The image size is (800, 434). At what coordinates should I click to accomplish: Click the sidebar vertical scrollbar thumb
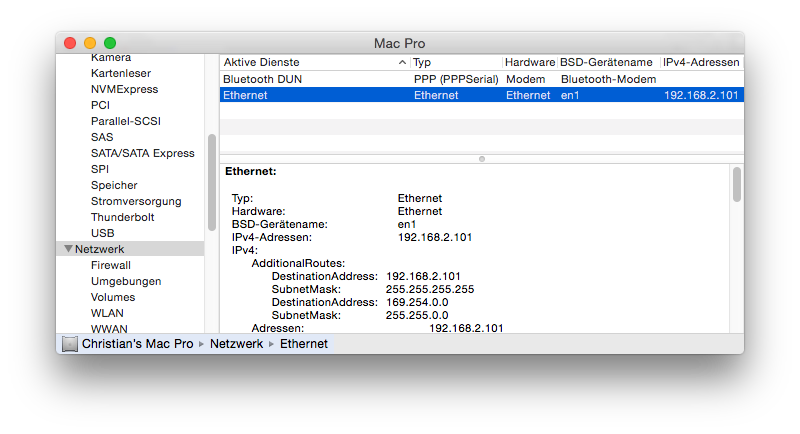(x=212, y=183)
